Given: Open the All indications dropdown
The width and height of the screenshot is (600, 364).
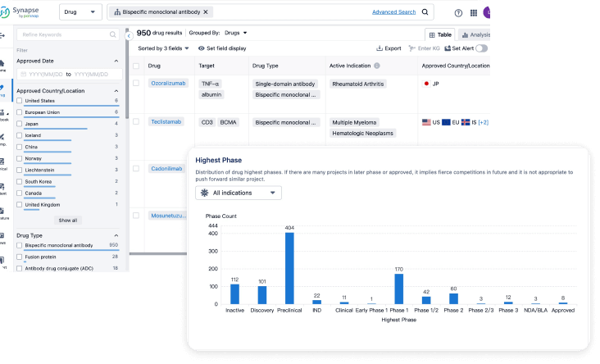Looking at the screenshot, I should tap(238, 193).
